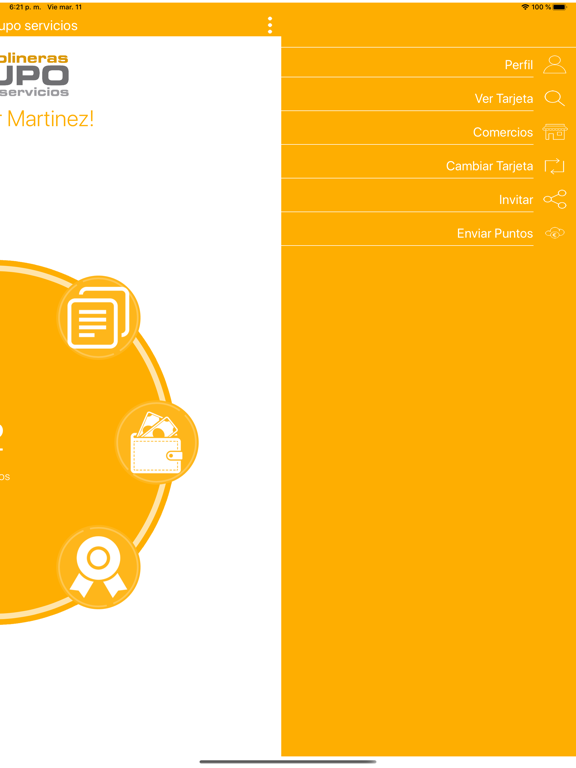
Task: Tap the Cambiar Tarjeta swap icon
Action: coord(554,166)
